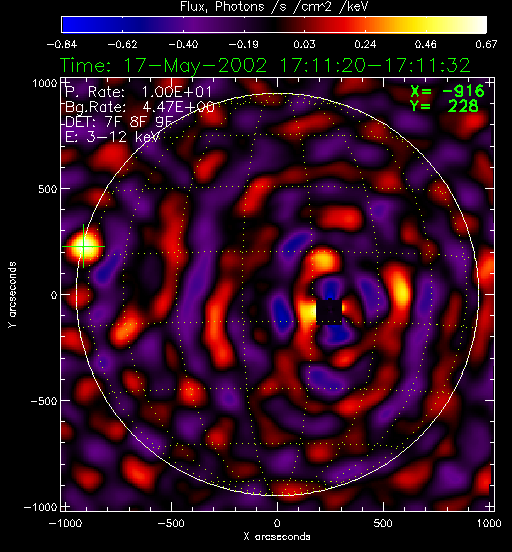Click the 0.67 colorbar maximum label
Viewport: 512px width, 552px height.
click(486, 44)
